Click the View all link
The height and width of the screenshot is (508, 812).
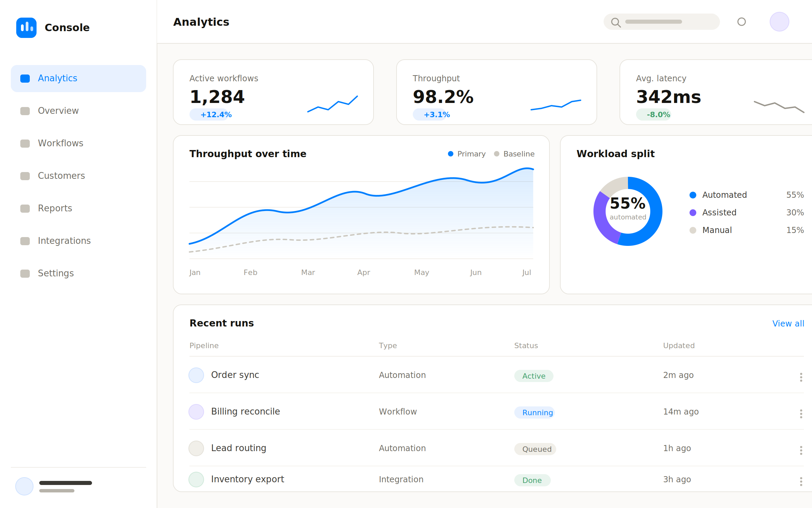pyautogui.click(x=788, y=323)
